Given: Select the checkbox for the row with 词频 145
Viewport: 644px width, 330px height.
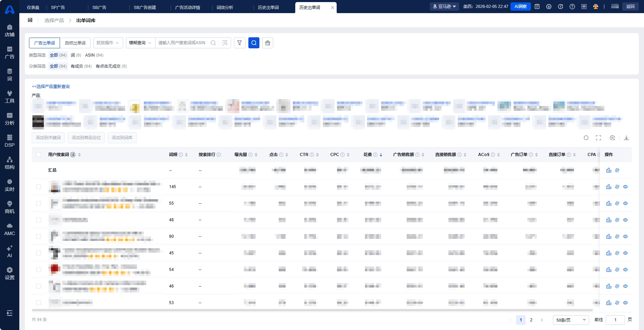Looking at the screenshot, I should pos(39,187).
